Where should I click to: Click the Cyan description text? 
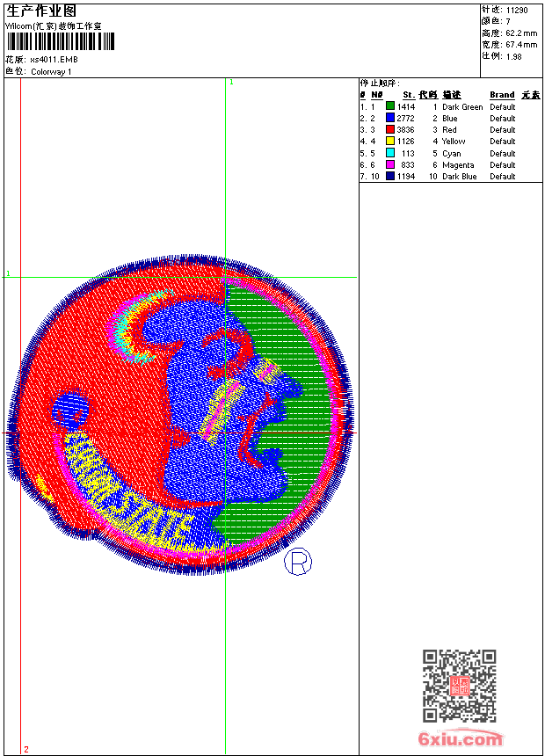coord(452,153)
